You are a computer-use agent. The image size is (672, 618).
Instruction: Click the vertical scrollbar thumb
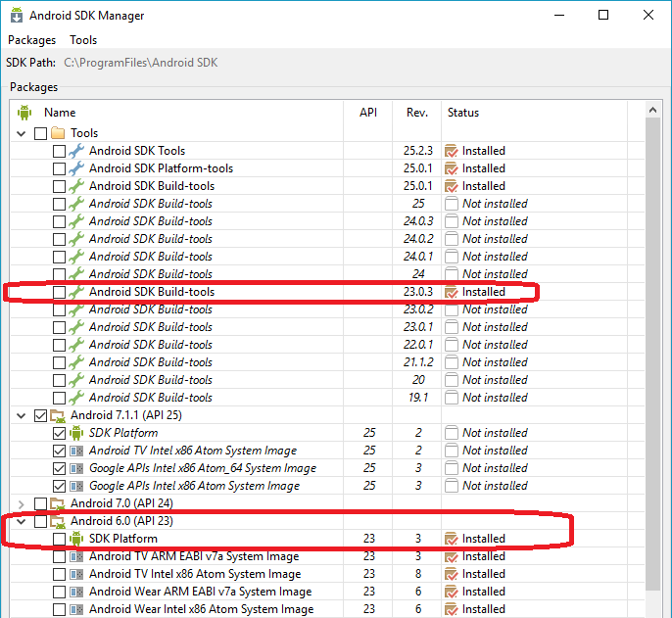(x=652, y=354)
